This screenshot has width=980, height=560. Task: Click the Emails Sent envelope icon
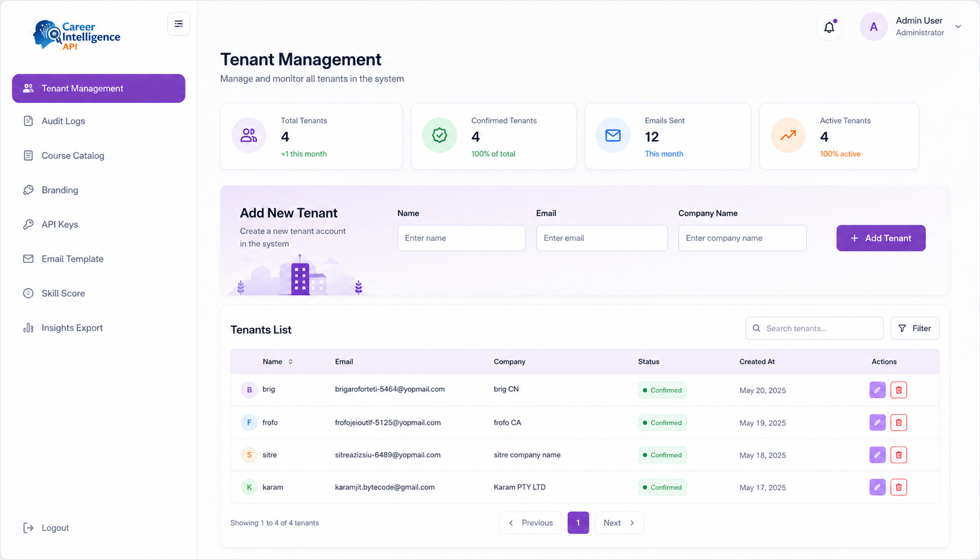pos(613,135)
